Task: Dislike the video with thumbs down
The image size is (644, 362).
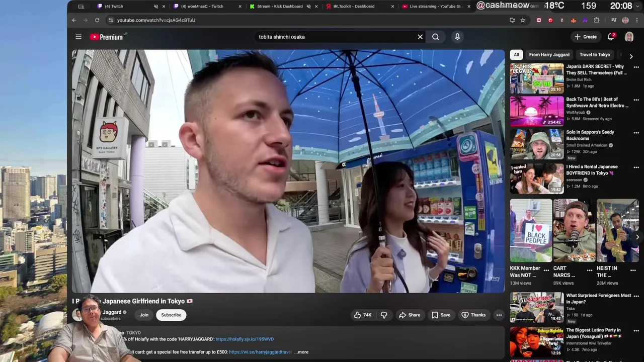Action: [x=384, y=315]
